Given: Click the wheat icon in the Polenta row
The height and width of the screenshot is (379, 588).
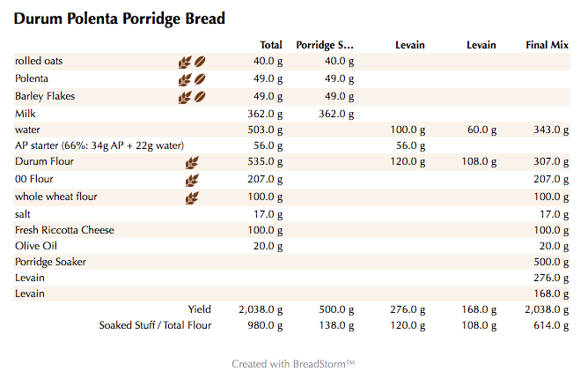Looking at the screenshot, I should [185, 78].
